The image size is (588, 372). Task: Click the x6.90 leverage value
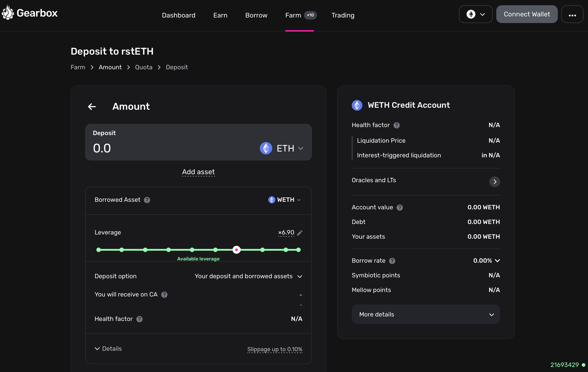tap(286, 232)
